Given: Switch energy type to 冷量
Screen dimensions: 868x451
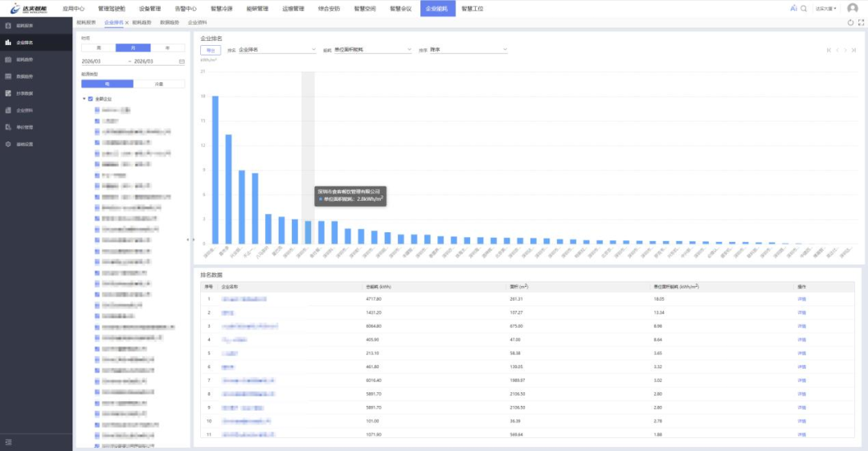Looking at the screenshot, I should (x=159, y=84).
